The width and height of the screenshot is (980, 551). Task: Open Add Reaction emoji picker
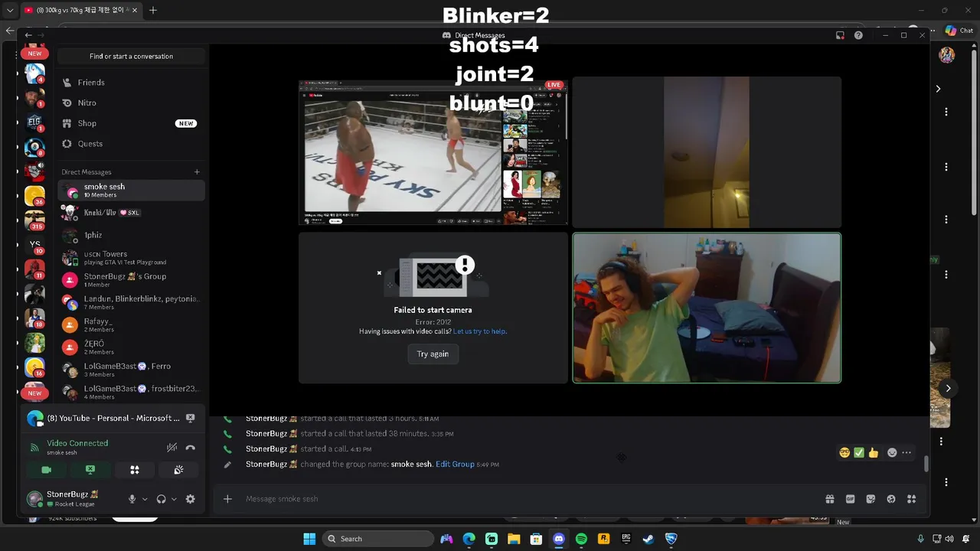pyautogui.click(x=892, y=453)
